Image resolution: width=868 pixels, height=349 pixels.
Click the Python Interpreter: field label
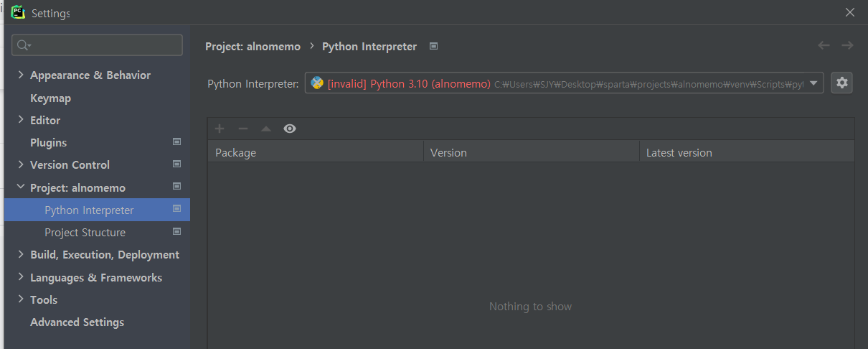coord(253,84)
